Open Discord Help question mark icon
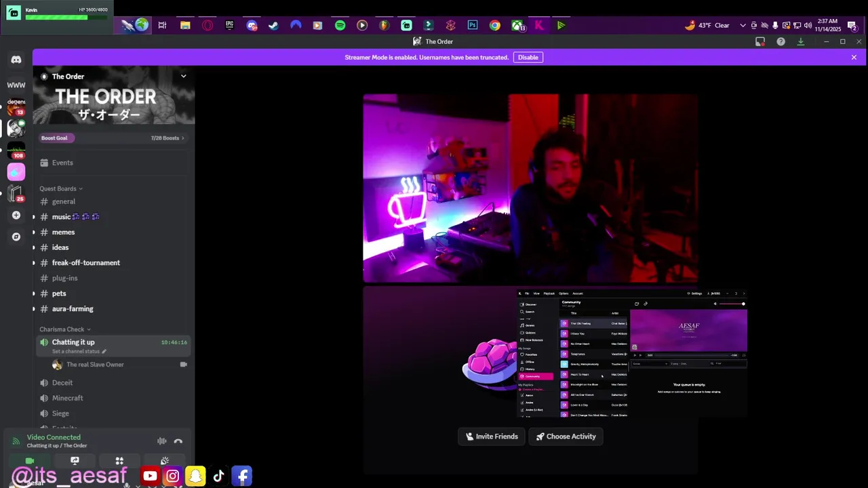 [781, 41]
